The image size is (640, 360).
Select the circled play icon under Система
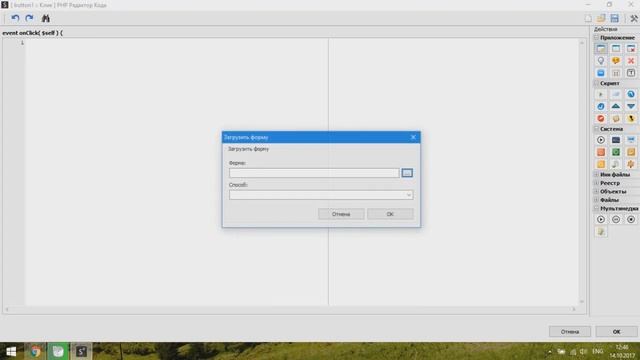[x=601, y=140]
